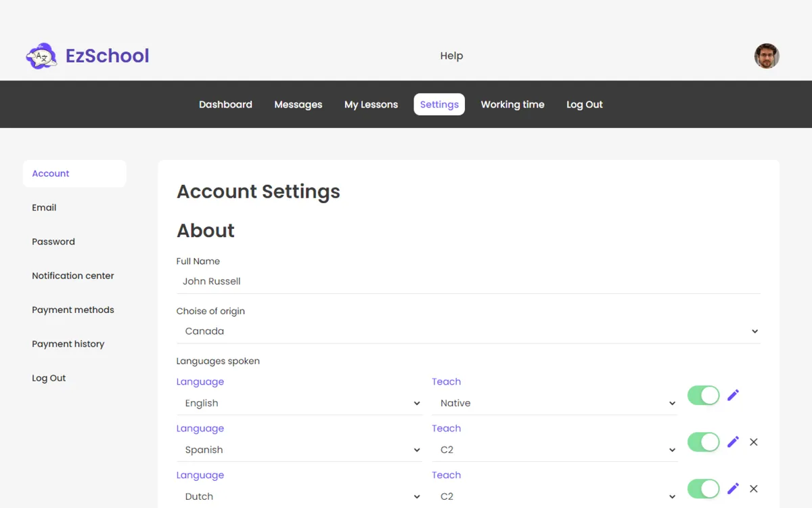Select the Settings tab
The height and width of the screenshot is (508, 812).
pyautogui.click(x=439, y=104)
